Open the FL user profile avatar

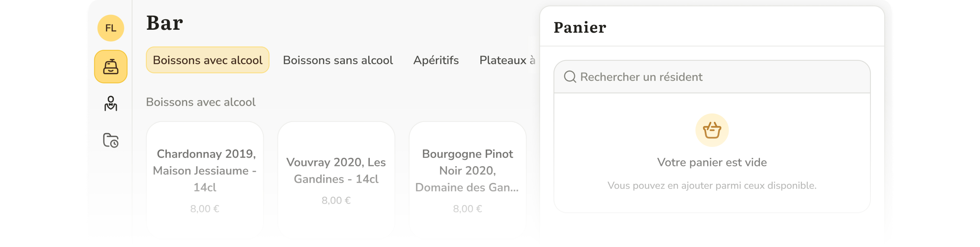111,28
